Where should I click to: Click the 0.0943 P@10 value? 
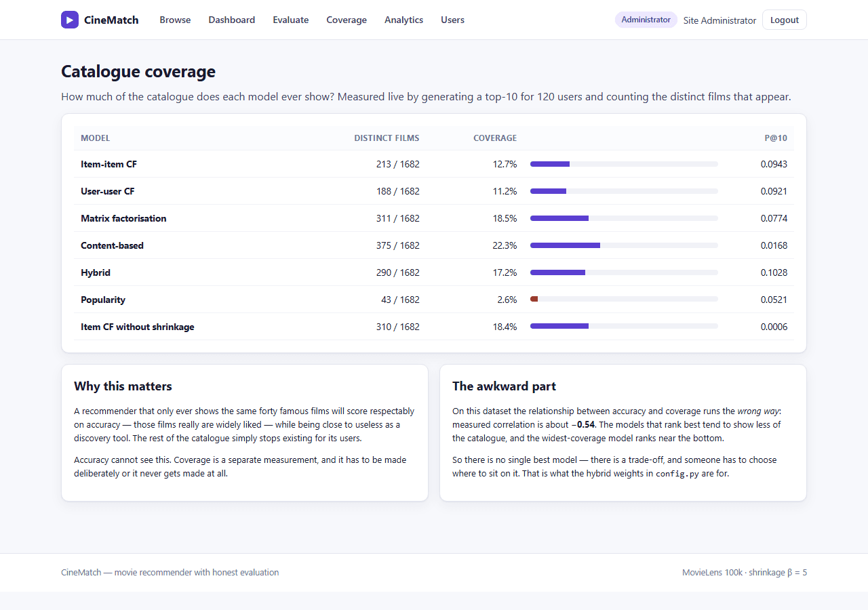pos(774,164)
